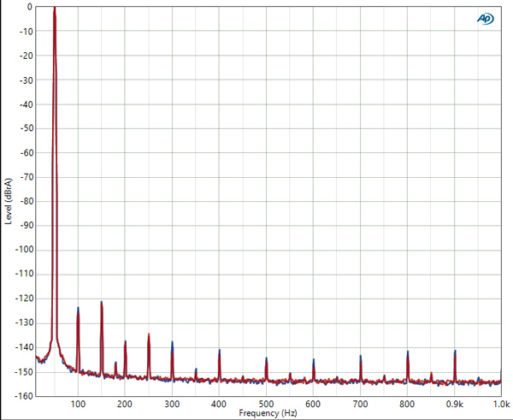Click the -40 label on the level axis
513x420 pixels.
27,104
